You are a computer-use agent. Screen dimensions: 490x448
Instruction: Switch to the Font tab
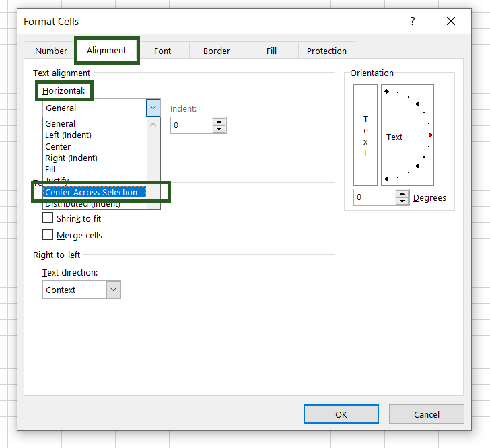coord(162,51)
